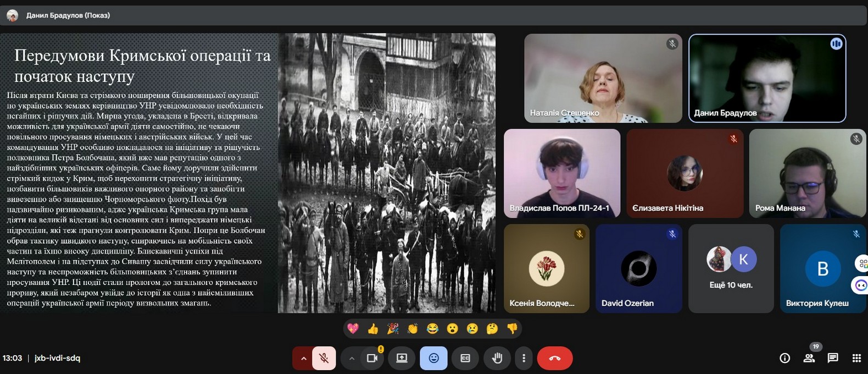Viewport: 868px width, 374px height.
Task: Unmute the microphone button
Action: click(x=324, y=359)
